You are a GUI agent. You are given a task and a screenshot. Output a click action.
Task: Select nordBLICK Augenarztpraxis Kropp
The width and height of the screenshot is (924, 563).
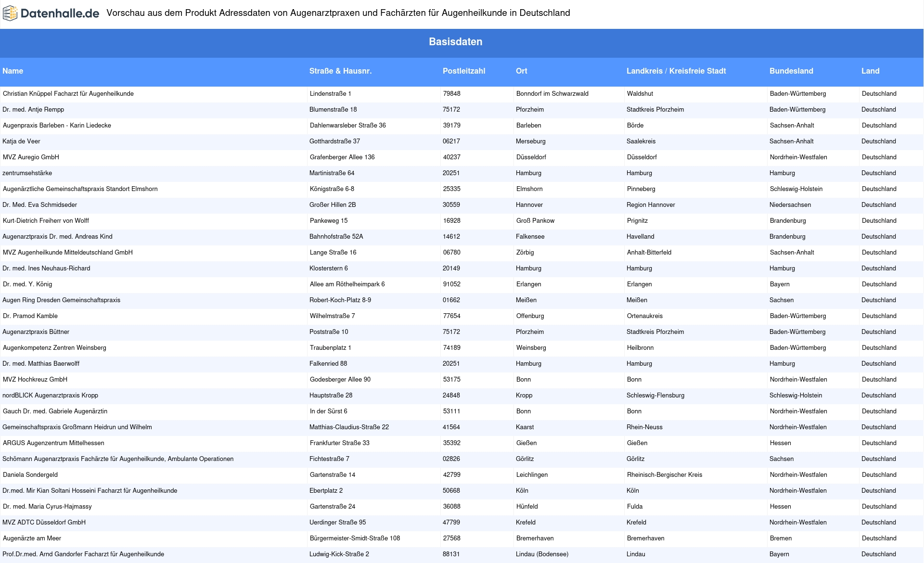point(50,396)
